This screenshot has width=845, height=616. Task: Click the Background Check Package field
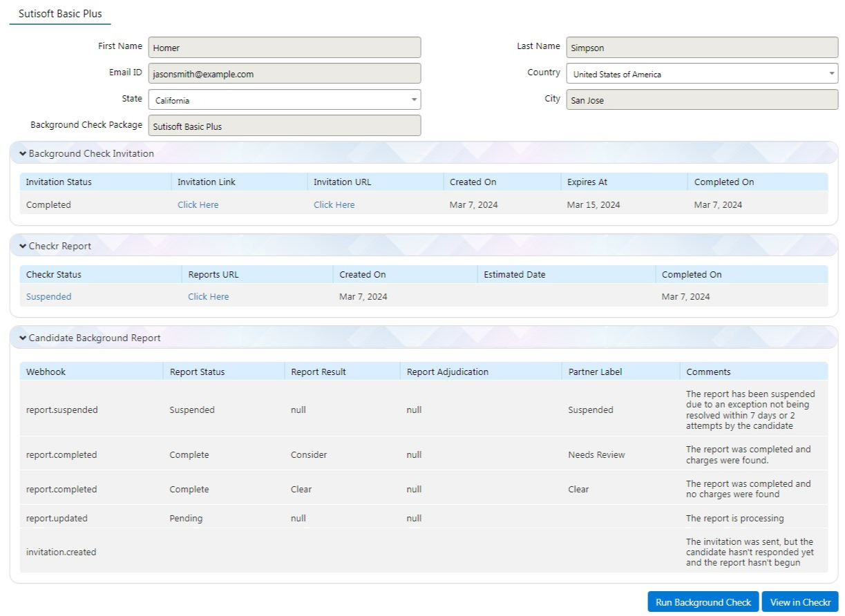click(284, 126)
